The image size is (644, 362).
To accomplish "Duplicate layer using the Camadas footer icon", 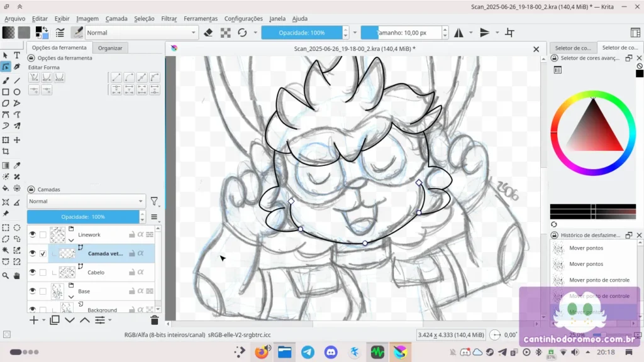I will (55, 320).
